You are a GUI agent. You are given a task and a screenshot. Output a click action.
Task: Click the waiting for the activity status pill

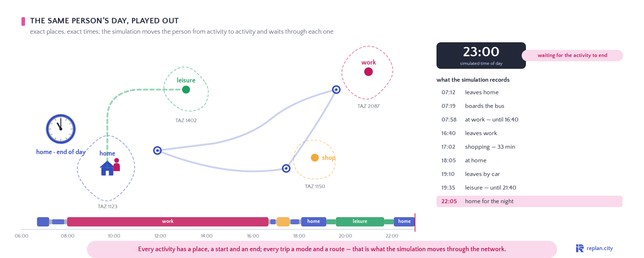(x=572, y=56)
